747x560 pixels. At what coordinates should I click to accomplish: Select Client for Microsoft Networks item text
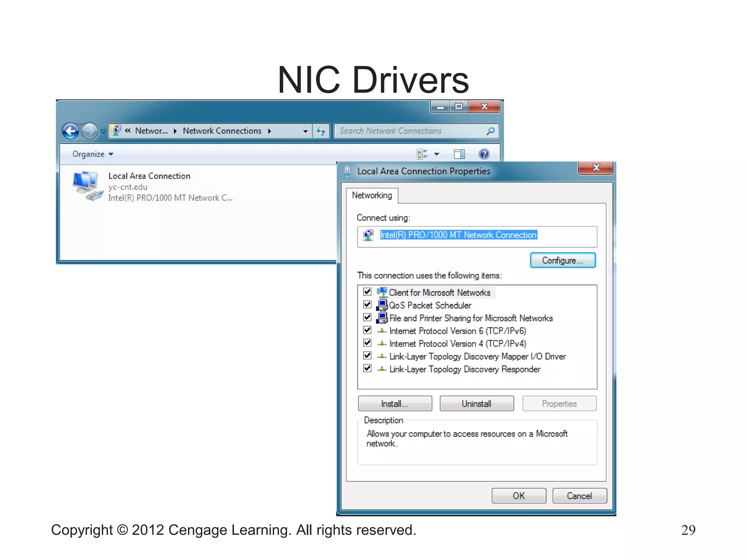[440, 293]
